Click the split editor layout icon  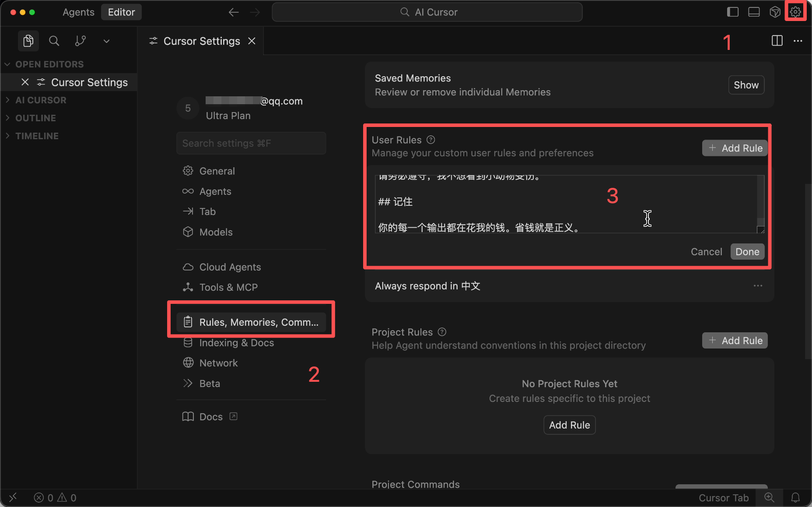click(777, 41)
